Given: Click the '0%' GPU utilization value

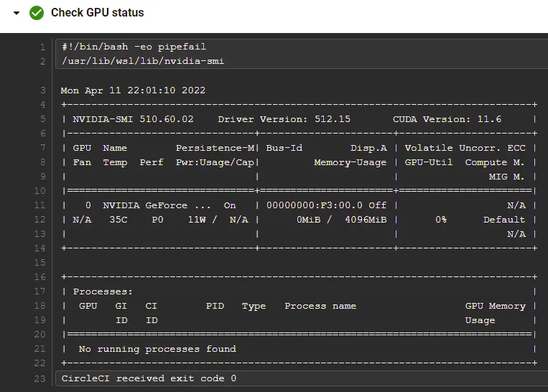Looking at the screenshot, I should coord(441,220).
